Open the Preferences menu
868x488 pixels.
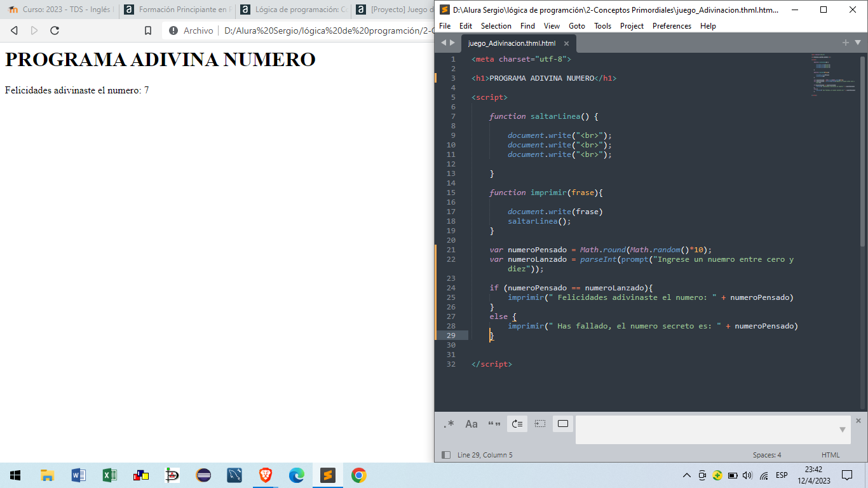[672, 26]
